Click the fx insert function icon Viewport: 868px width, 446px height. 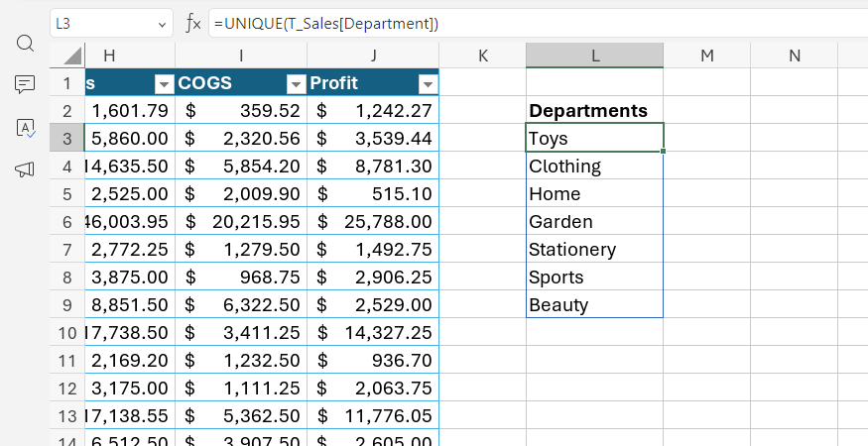click(192, 24)
